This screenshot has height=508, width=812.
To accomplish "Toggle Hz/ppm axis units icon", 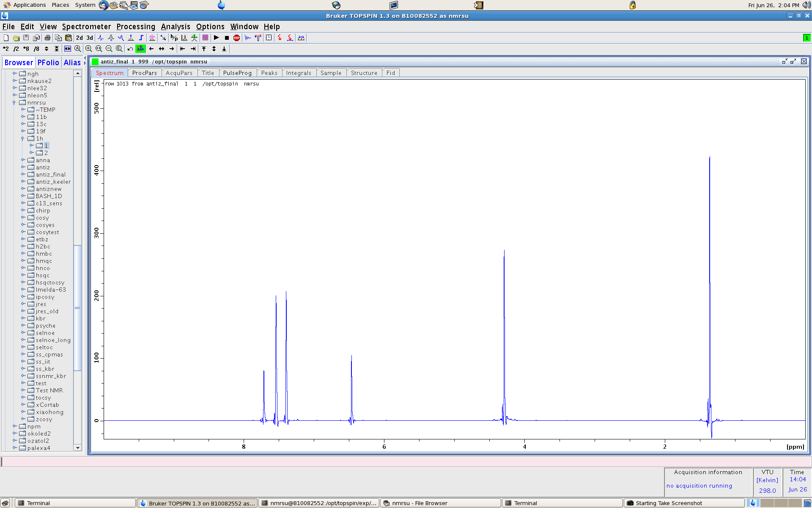I will coord(174,38).
